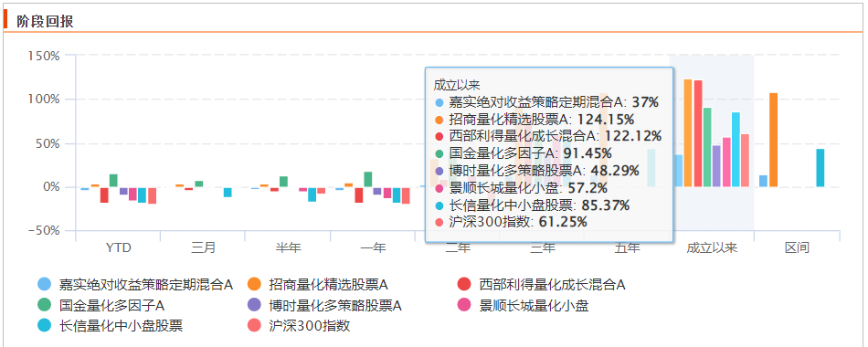The width and height of the screenshot is (868, 347).
Task: Toggle 招商量化精选股票A legend entry
Action: [x=317, y=285]
